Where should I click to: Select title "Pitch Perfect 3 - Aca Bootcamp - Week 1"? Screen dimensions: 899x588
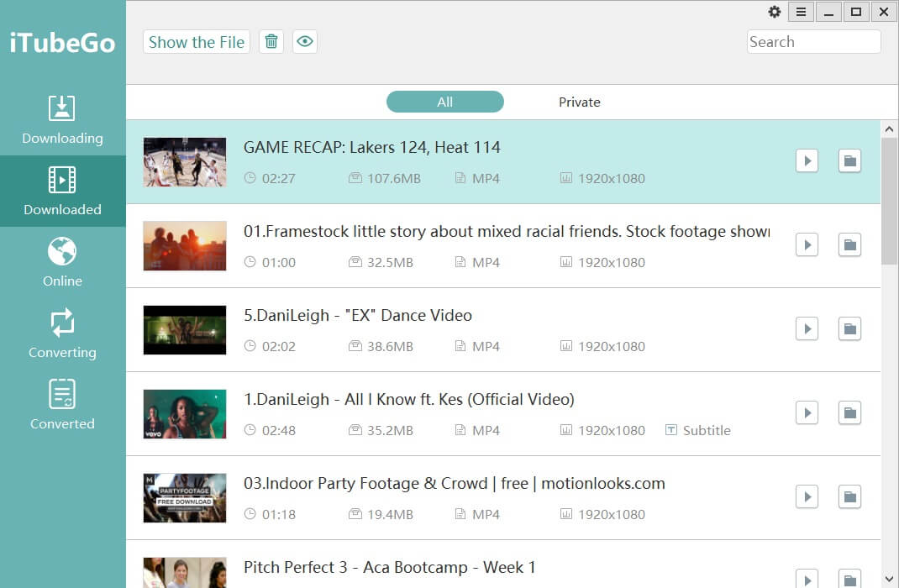[390, 567]
